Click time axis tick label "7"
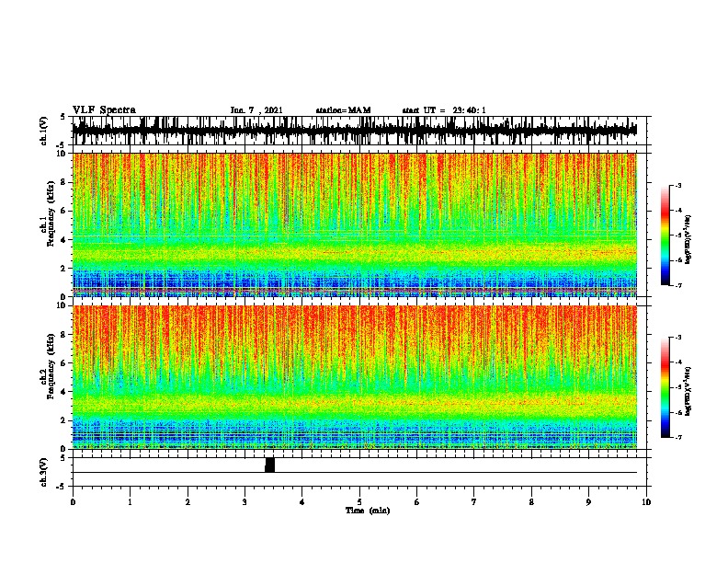The width and height of the screenshot is (728, 563). (x=474, y=501)
